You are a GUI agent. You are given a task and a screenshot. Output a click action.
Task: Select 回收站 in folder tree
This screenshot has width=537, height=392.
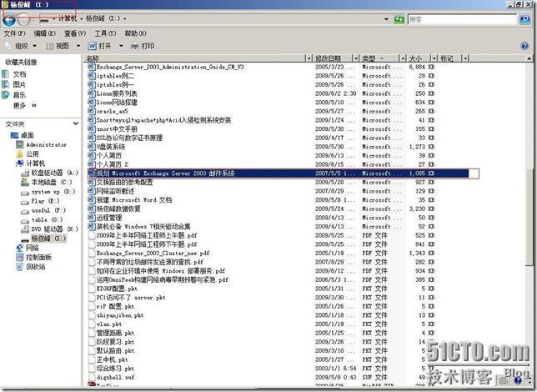click(36, 266)
